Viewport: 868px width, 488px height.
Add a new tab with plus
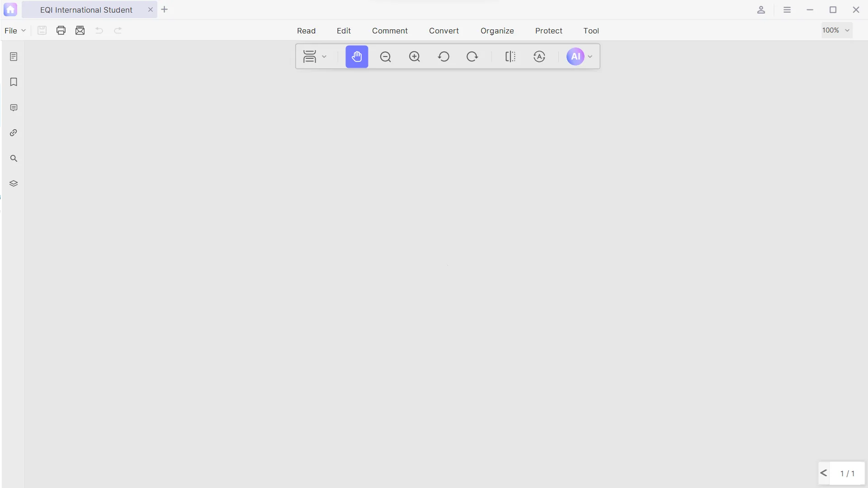(165, 9)
